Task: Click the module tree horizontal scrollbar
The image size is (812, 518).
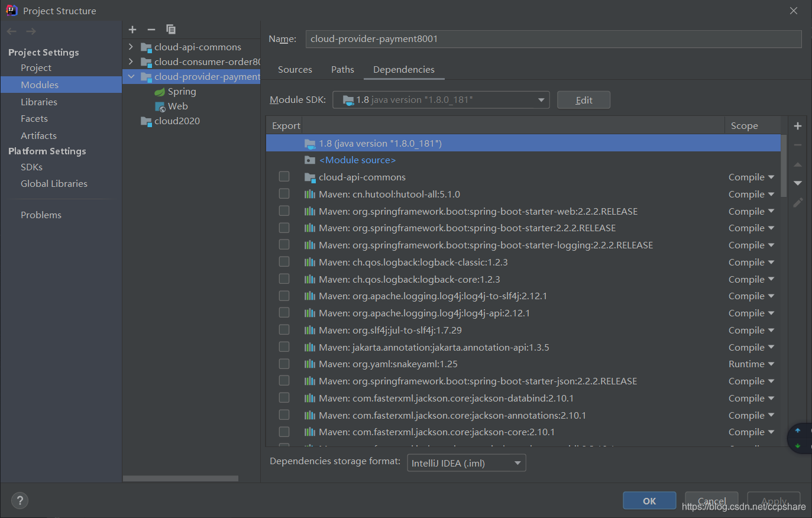Action: click(x=180, y=478)
